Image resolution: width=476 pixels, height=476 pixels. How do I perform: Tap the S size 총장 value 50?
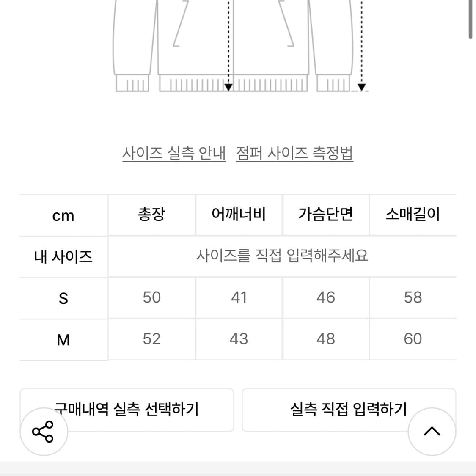(x=151, y=297)
